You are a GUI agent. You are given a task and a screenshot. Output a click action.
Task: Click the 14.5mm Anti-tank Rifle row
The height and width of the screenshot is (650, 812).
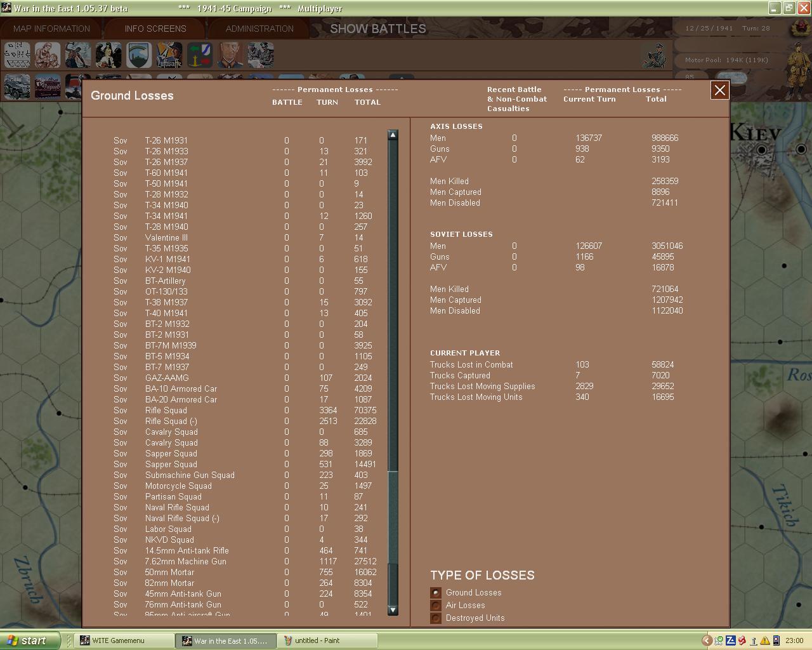point(245,551)
